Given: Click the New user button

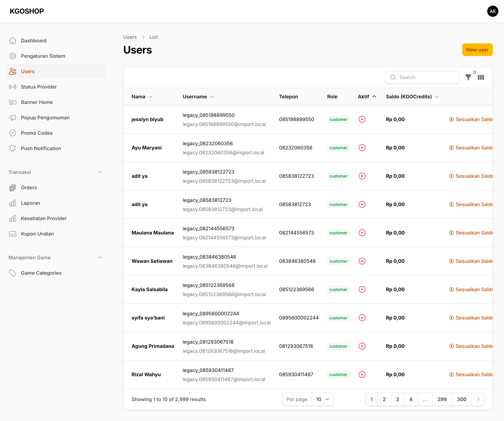Looking at the screenshot, I should pyautogui.click(x=477, y=50).
